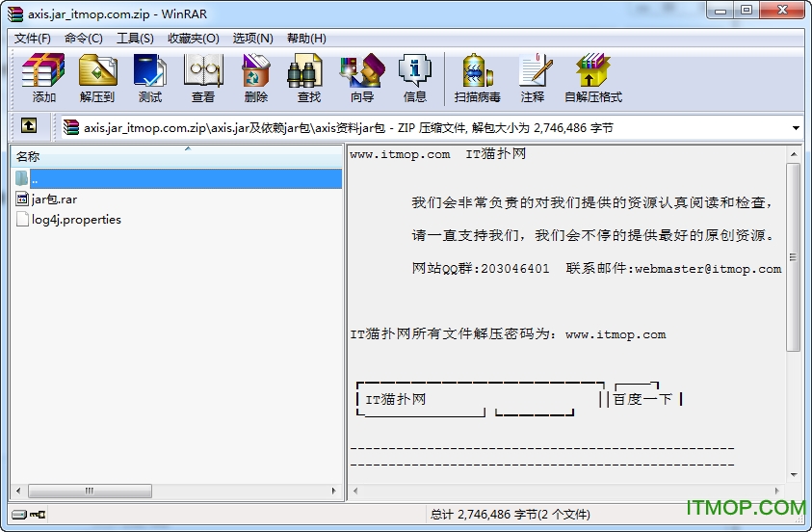Click the 删除 (Delete) toolbar icon

[x=256, y=78]
